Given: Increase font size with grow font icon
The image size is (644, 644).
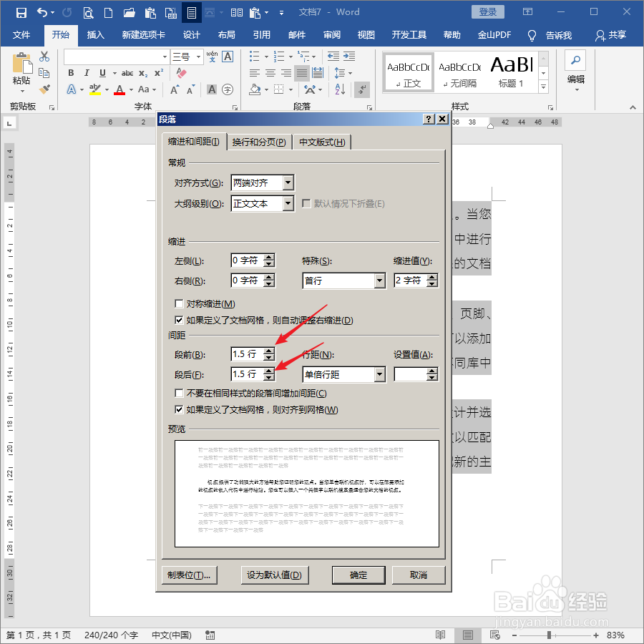Looking at the screenshot, I should coord(174,89).
